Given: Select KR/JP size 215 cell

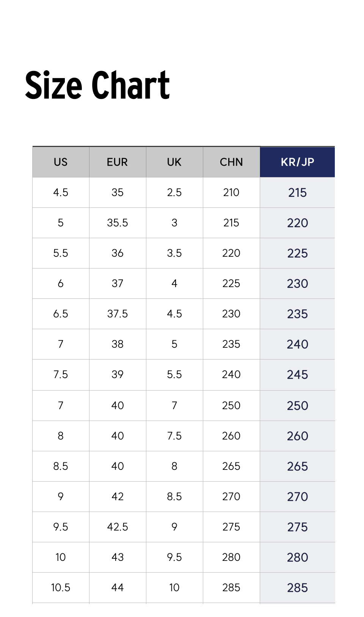Looking at the screenshot, I should point(297,193).
